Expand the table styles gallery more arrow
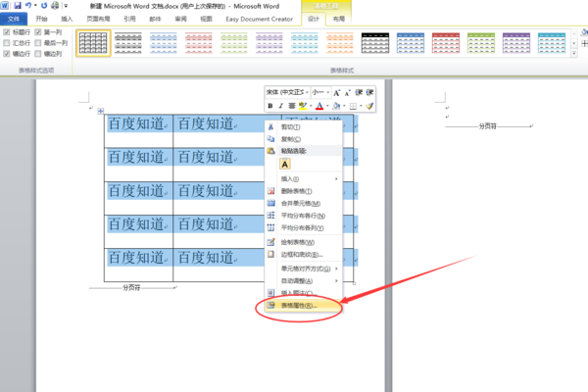Image resolution: width=588 pixels, height=392 pixels. click(574, 54)
